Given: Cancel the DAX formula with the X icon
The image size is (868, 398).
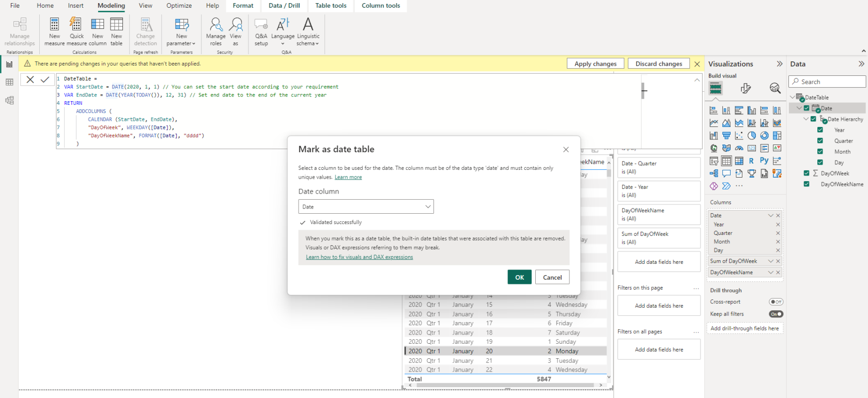Looking at the screenshot, I should point(30,79).
